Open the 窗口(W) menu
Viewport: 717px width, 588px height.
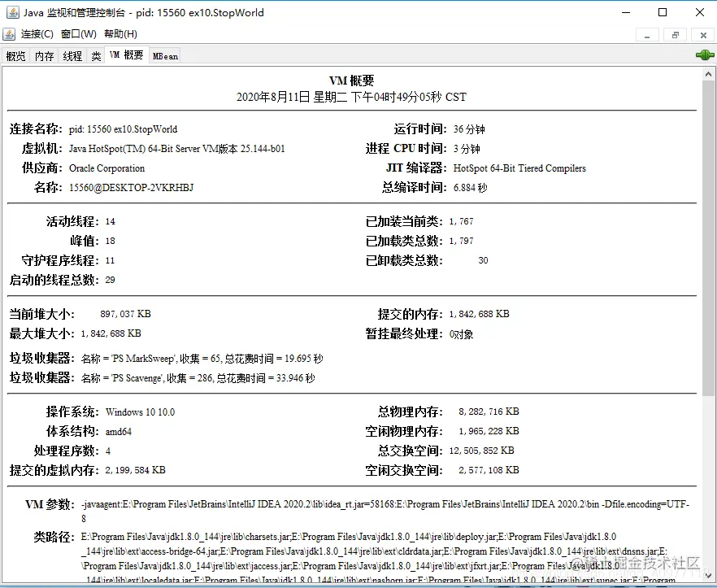point(79,34)
